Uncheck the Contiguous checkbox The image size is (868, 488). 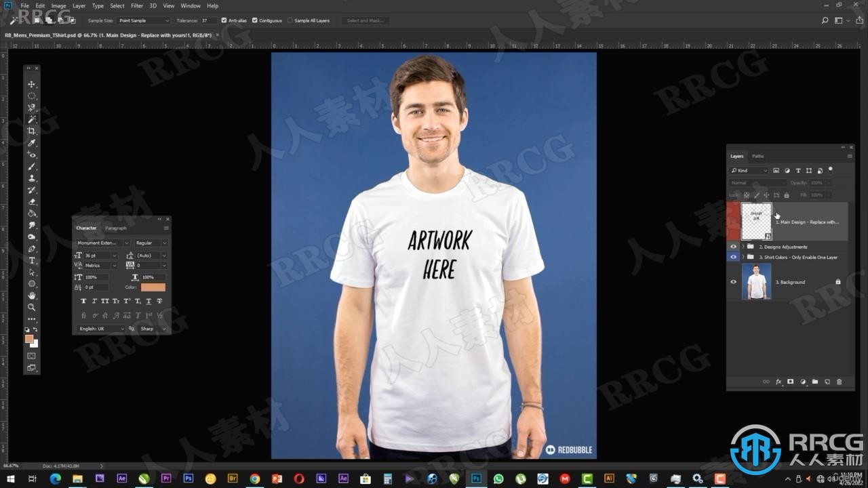pos(254,20)
